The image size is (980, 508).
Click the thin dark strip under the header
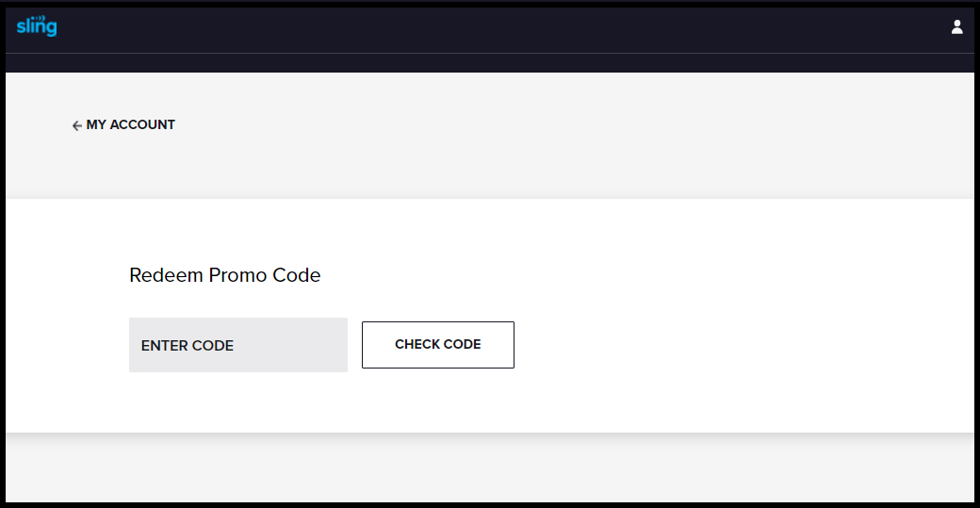pyautogui.click(x=490, y=63)
